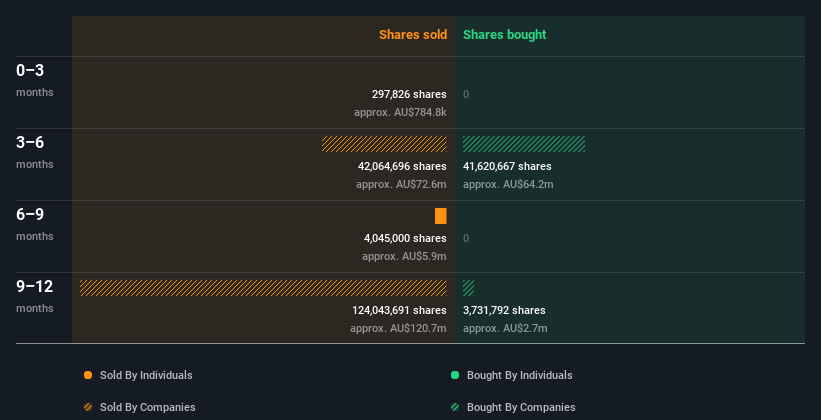Toggle the Bought By Individuals legend label
This screenshot has height=420, width=821.
coord(519,375)
